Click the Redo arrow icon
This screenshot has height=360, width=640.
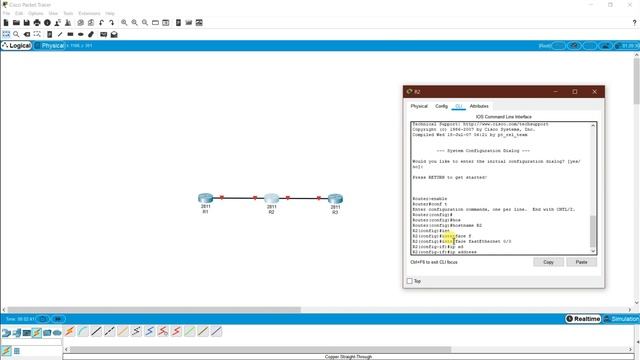[111, 23]
